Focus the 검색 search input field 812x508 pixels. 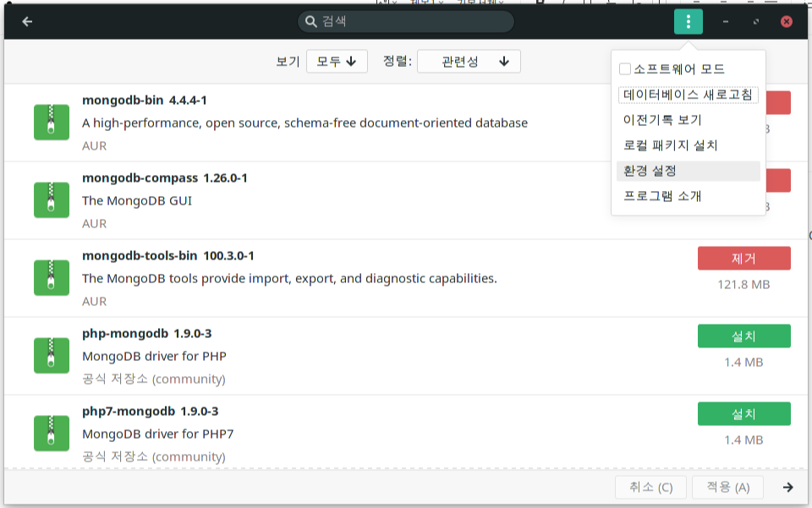(406, 22)
